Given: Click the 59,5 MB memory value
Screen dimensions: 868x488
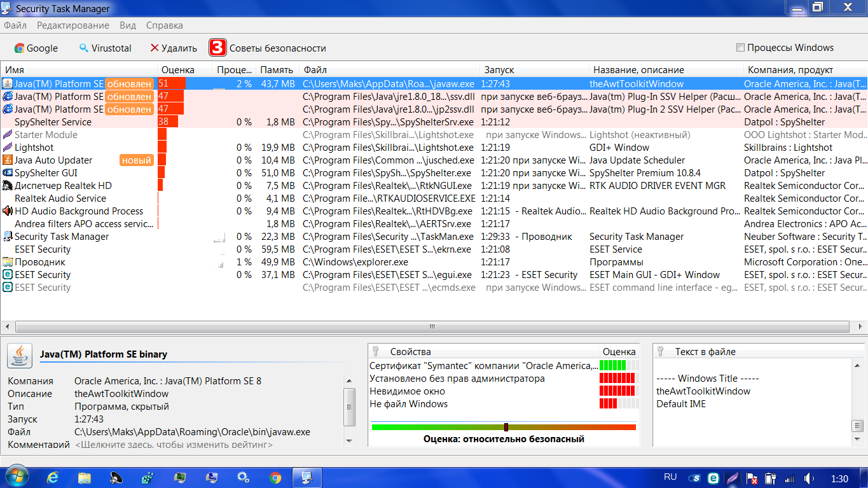Looking at the screenshot, I should pyautogui.click(x=278, y=249).
